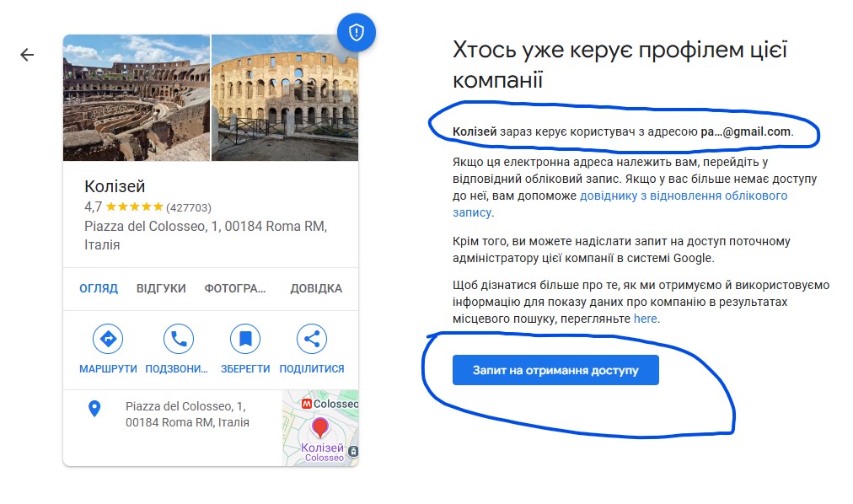Open the Colosseum interior photo
853x504 pixels.
tap(137, 98)
